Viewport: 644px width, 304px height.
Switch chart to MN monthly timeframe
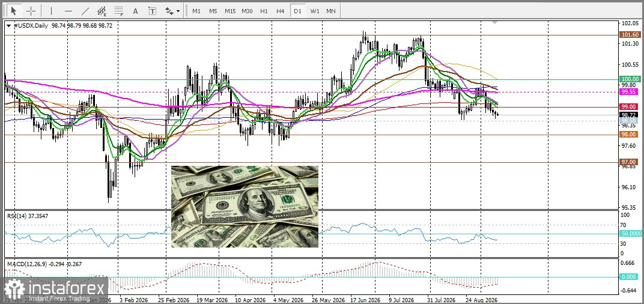click(x=331, y=11)
